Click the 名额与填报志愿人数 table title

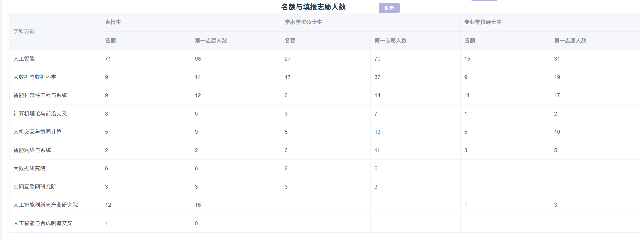(313, 7)
